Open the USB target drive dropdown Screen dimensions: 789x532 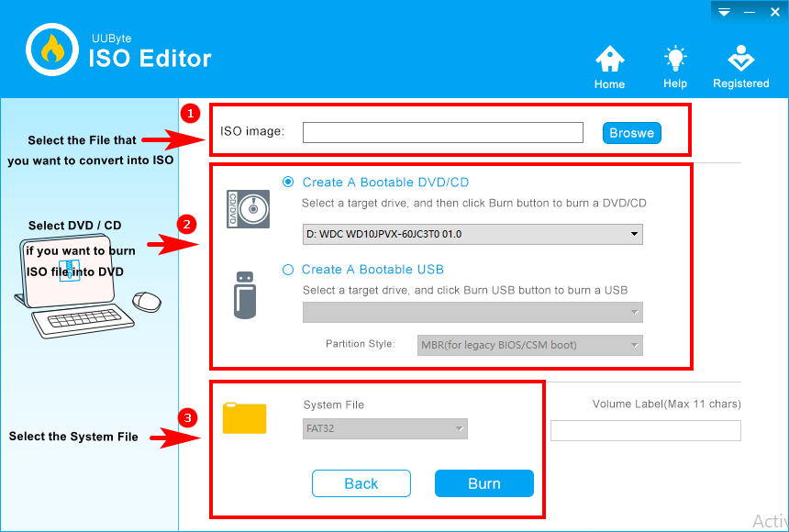(x=472, y=312)
